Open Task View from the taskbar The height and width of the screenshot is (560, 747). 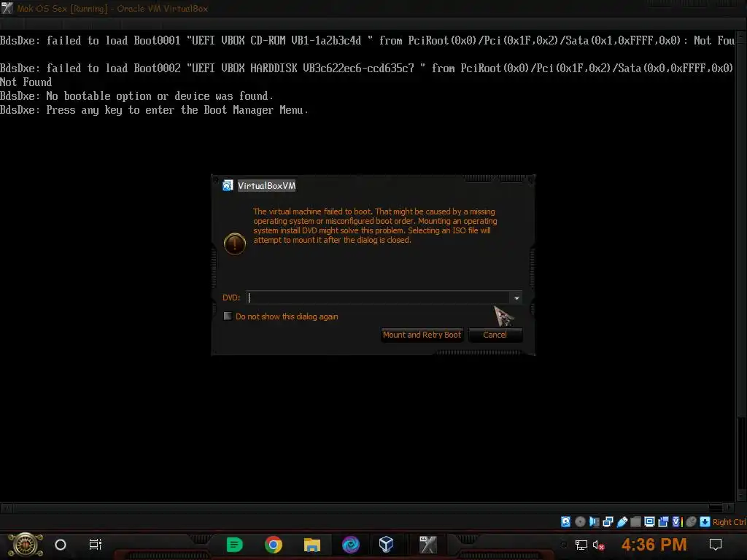tap(96, 544)
